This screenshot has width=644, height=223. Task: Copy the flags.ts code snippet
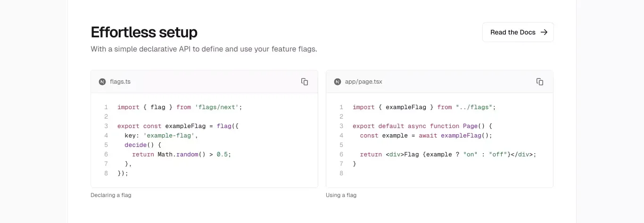pyautogui.click(x=305, y=82)
